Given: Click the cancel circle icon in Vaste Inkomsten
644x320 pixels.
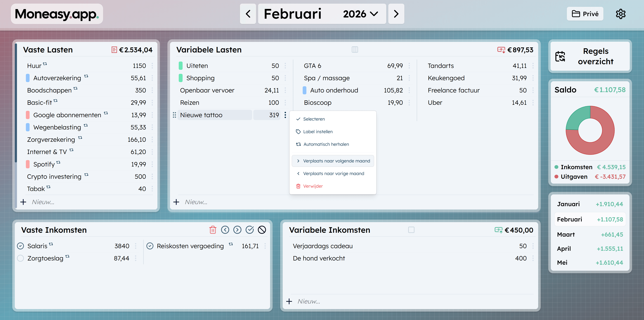Looking at the screenshot, I should pos(262,230).
